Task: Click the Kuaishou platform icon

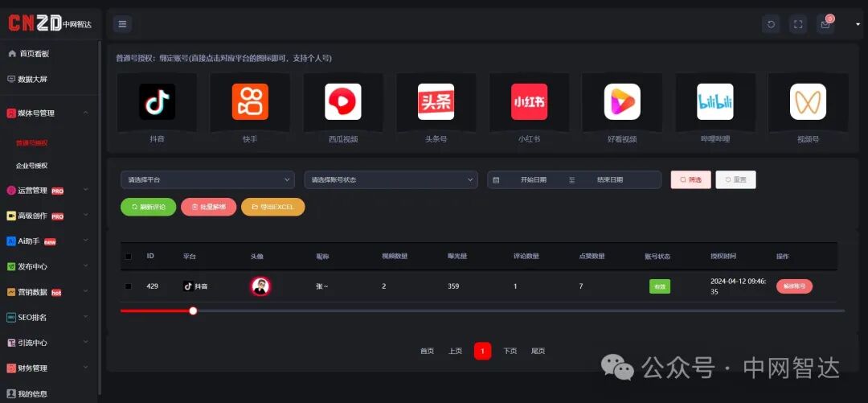Action: [250, 102]
